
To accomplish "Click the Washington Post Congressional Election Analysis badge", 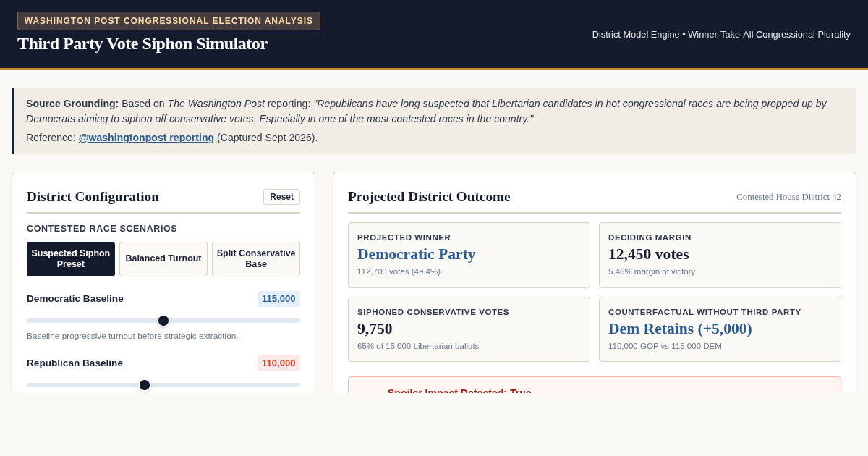I will tap(169, 21).
